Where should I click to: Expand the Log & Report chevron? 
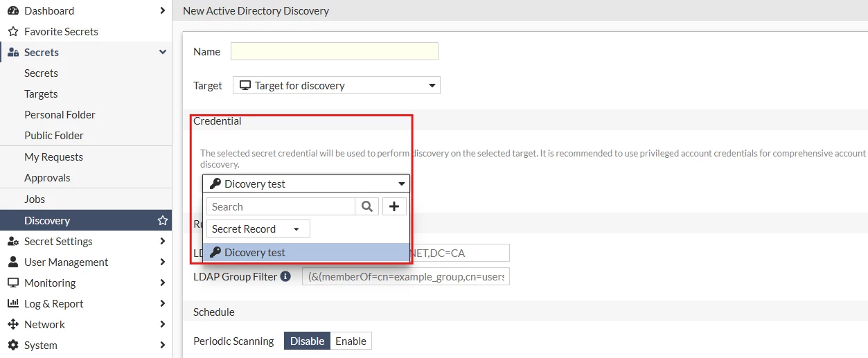point(162,303)
